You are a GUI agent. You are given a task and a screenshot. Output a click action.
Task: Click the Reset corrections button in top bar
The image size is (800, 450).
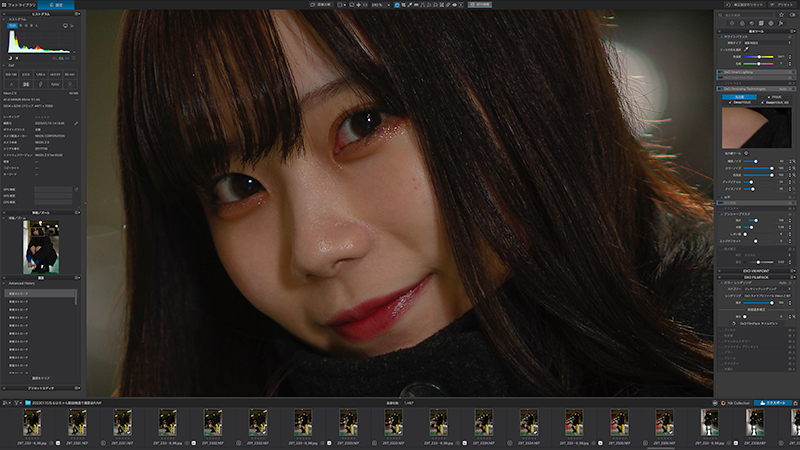coord(746,5)
